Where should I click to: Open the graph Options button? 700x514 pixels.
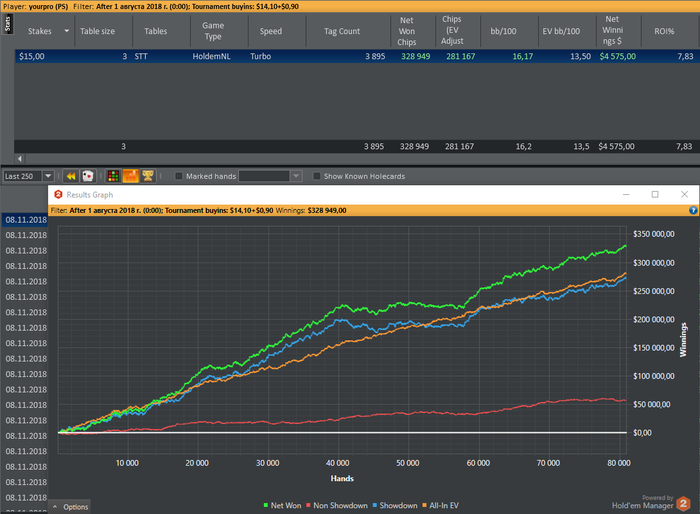[71, 507]
